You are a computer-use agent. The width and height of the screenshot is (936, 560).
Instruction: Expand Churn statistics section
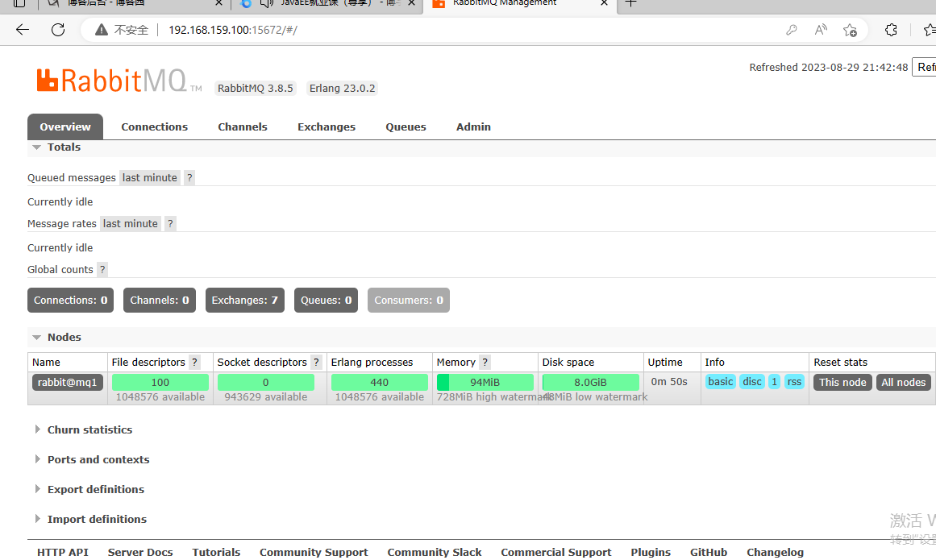pyautogui.click(x=90, y=430)
